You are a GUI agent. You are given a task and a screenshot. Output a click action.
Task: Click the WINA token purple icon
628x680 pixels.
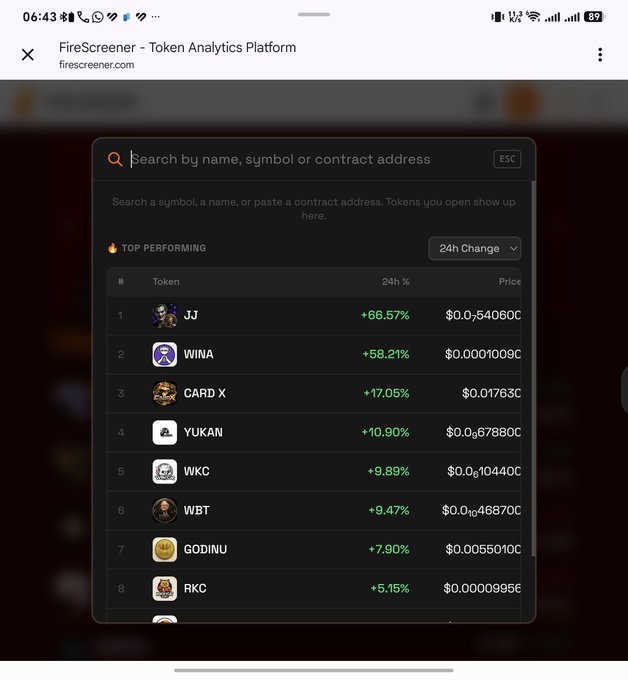(x=164, y=354)
